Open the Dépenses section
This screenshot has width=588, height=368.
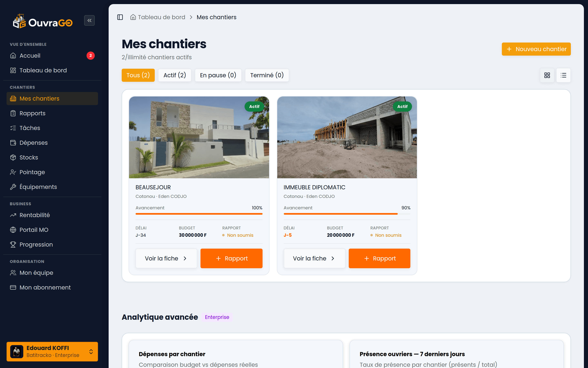point(52,143)
